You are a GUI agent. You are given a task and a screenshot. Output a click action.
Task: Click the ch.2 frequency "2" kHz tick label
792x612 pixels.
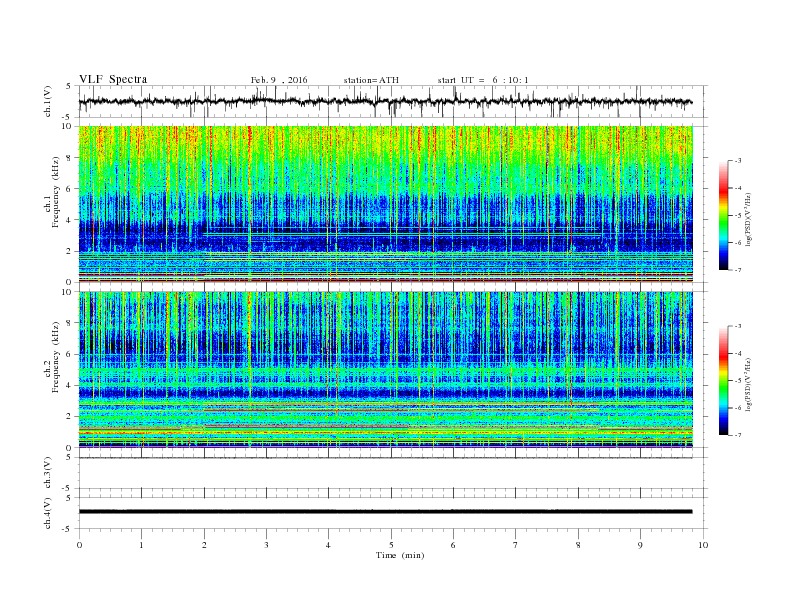coord(69,417)
